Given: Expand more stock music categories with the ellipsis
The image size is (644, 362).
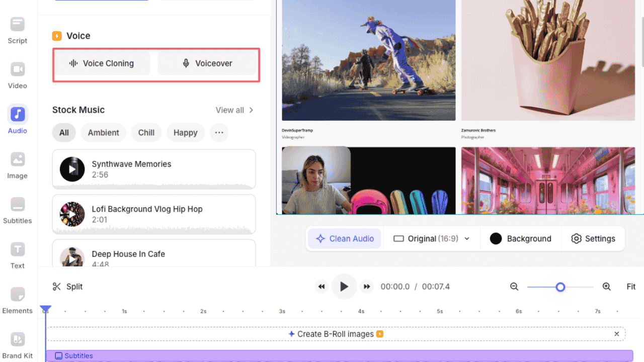Looking at the screenshot, I should coord(219,132).
